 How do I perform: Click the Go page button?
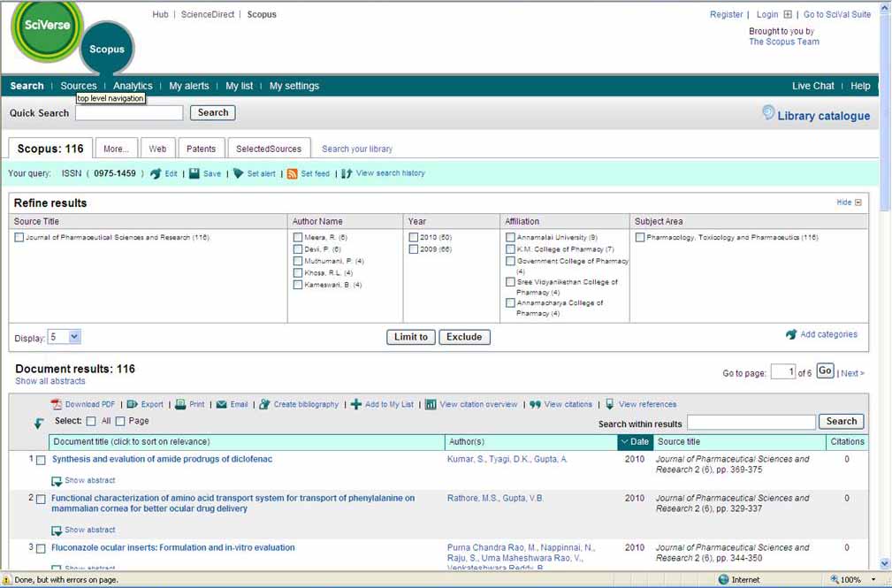point(825,371)
